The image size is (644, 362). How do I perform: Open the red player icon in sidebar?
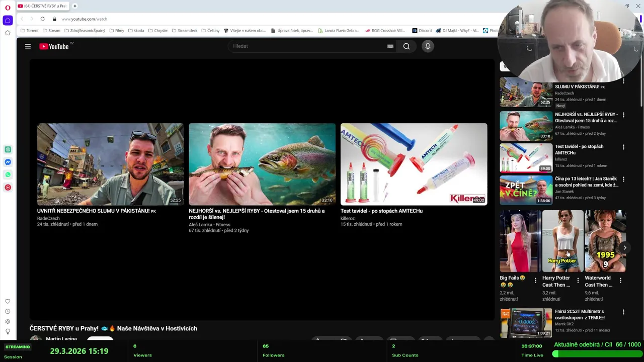click(8, 188)
